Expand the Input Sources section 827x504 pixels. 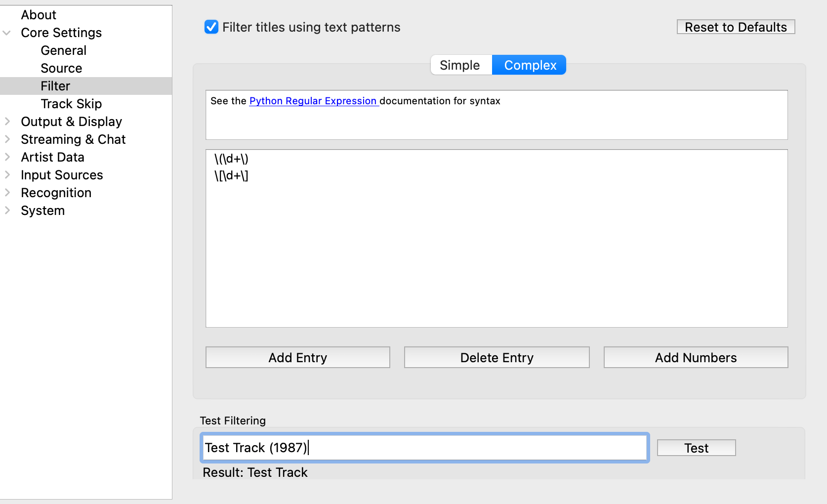(x=7, y=175)
